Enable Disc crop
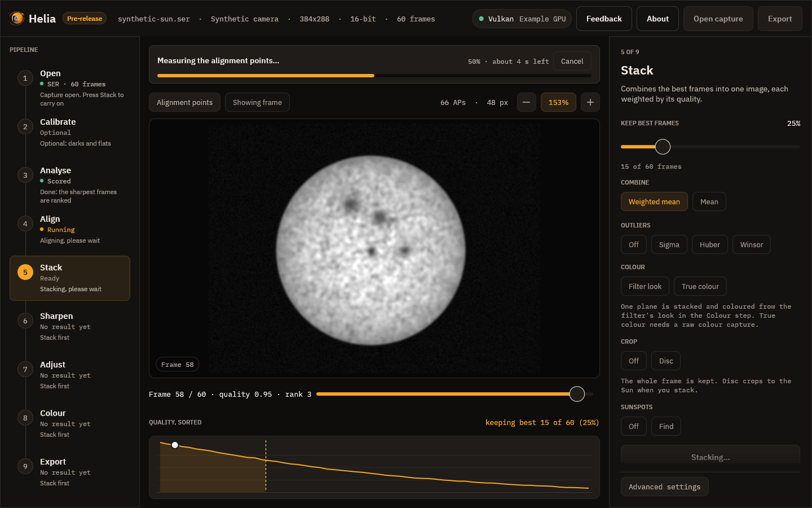Screen dimensions: 812x508 (666, 361)
